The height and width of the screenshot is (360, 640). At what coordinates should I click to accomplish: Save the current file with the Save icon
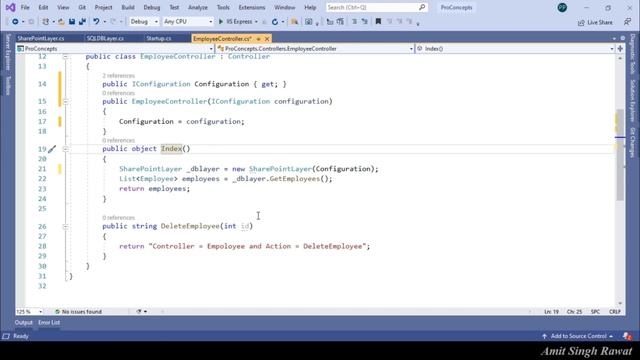point(72,22)
